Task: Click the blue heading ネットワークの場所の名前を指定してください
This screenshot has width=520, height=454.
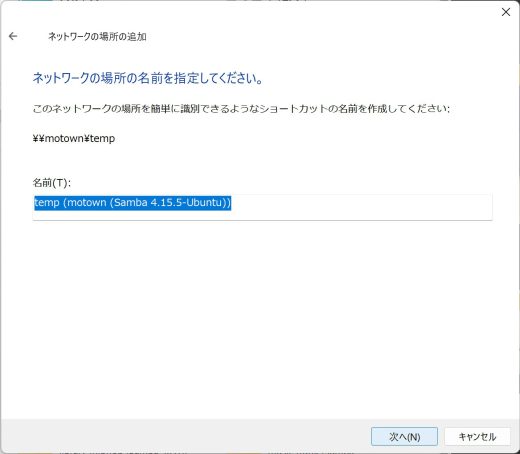Action: pos(148,78)
